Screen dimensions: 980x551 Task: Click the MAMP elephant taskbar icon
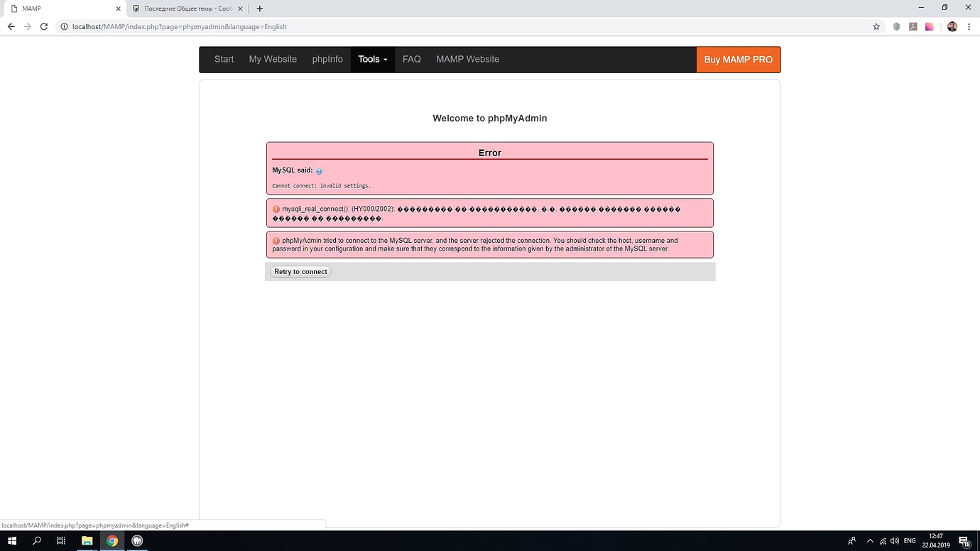pos(137,540)
